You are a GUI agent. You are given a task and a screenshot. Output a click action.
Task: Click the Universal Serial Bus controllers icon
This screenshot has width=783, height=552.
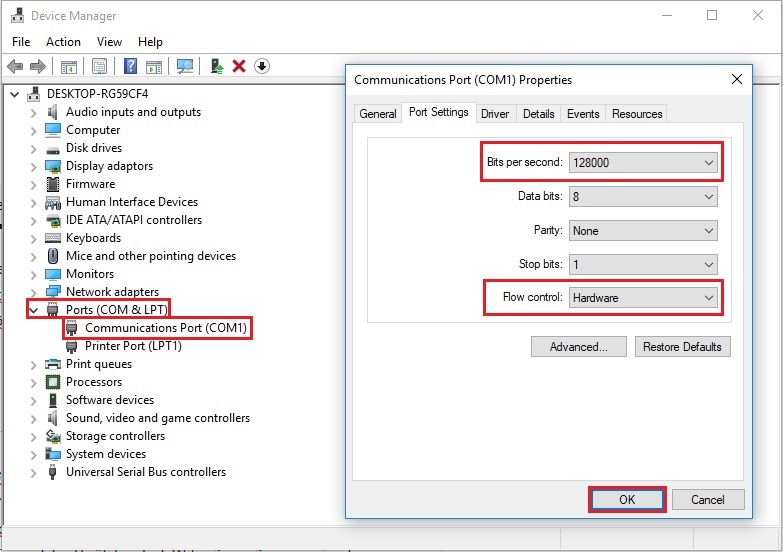point(52,472)
